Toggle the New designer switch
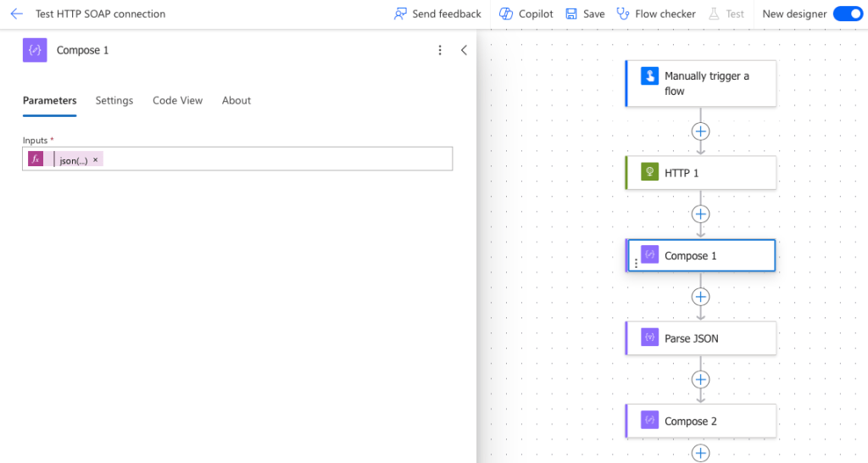This screenshot has width=868, height=463. coord(847,14)
